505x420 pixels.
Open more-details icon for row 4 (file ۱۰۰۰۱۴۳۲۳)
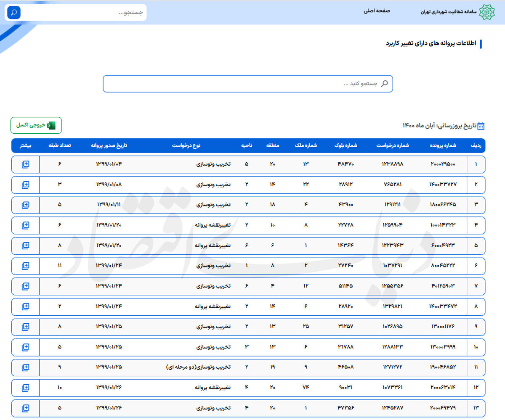tap(26, 225)
